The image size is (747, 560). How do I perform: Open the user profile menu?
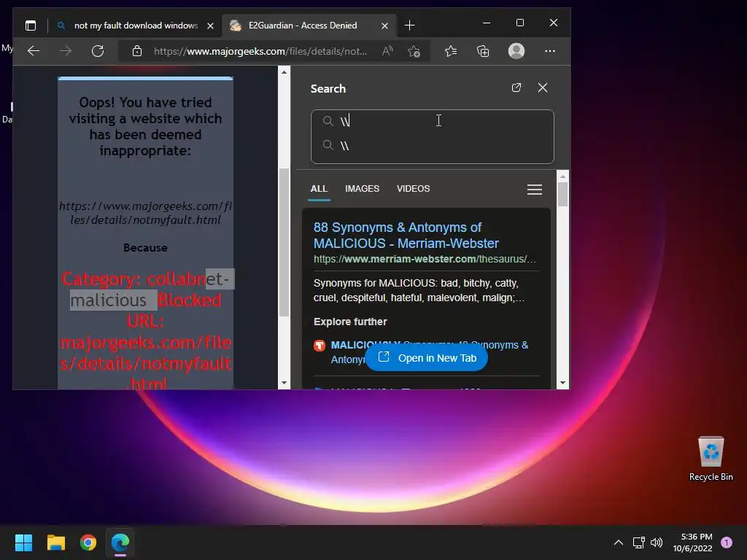(x=516, y=51)
